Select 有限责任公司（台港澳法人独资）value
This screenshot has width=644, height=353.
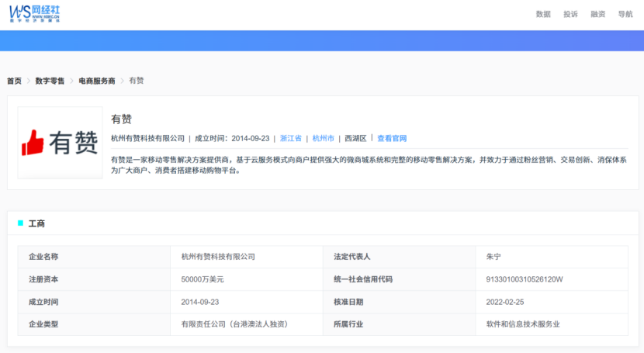[235, 324]
